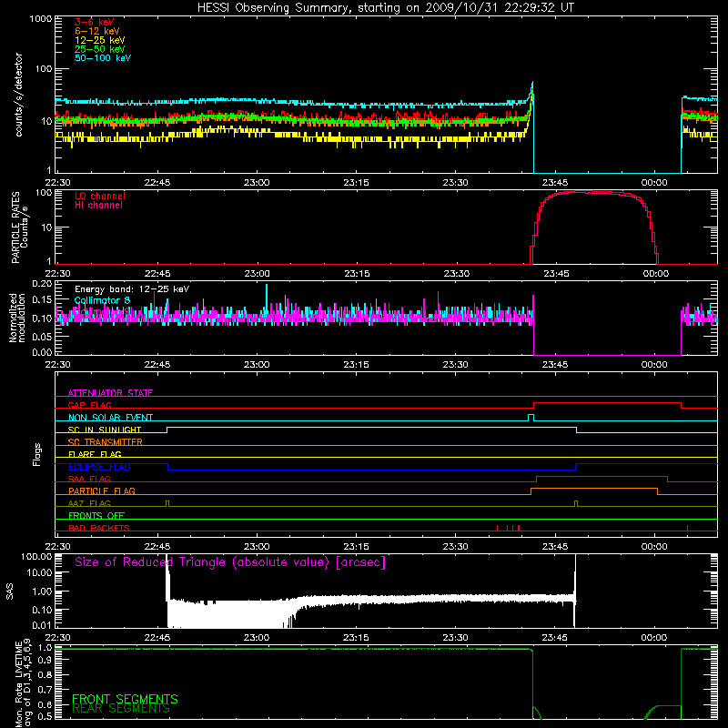Click the 23:00 label under particle rates plot

pos(257,274)
